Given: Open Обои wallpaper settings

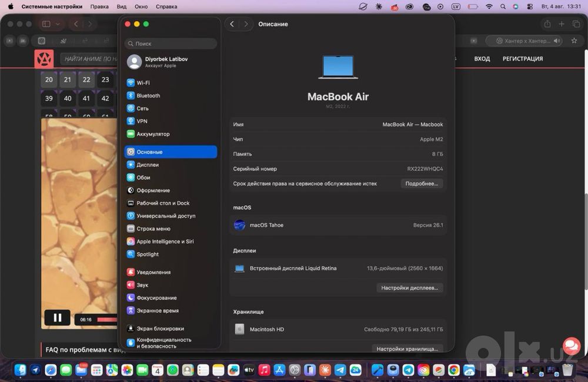Looking at the screenshot, I should coord(171,177).
